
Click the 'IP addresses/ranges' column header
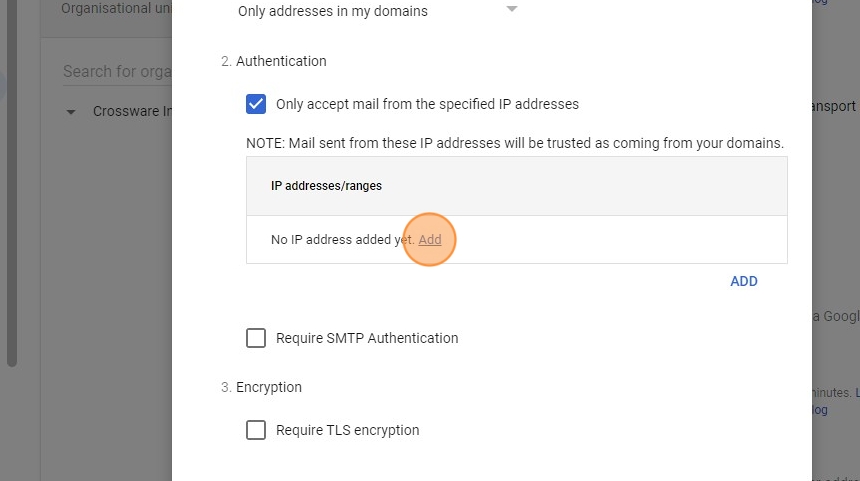[326, 186]
